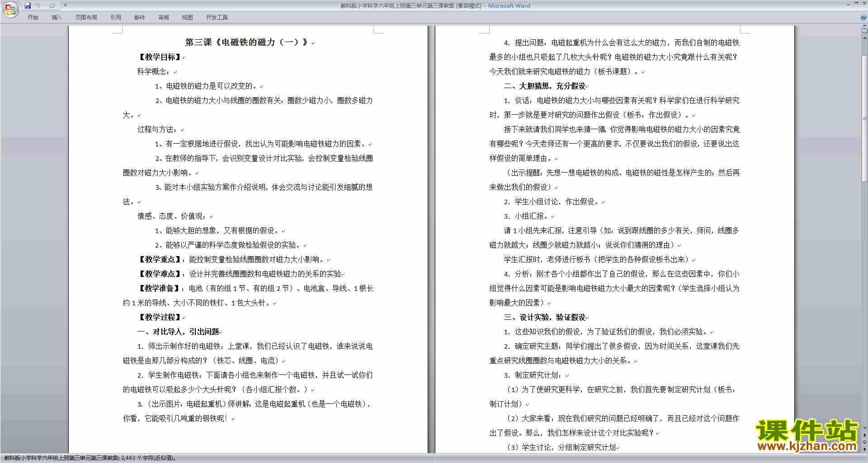
Task: Toggle the ruler view button
Action: [865, 31]
